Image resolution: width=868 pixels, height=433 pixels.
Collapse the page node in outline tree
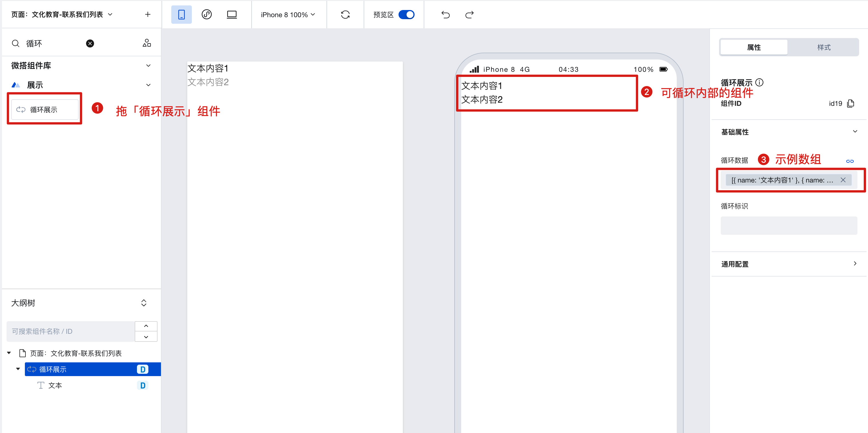9,353
